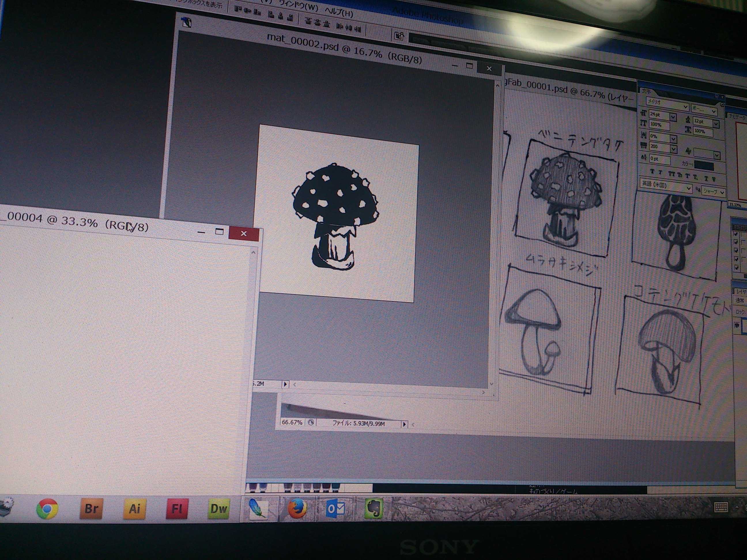The image size is (747, 560).
Task: Toggle the third checkbox in the history panel
Action: click(736, 250)
